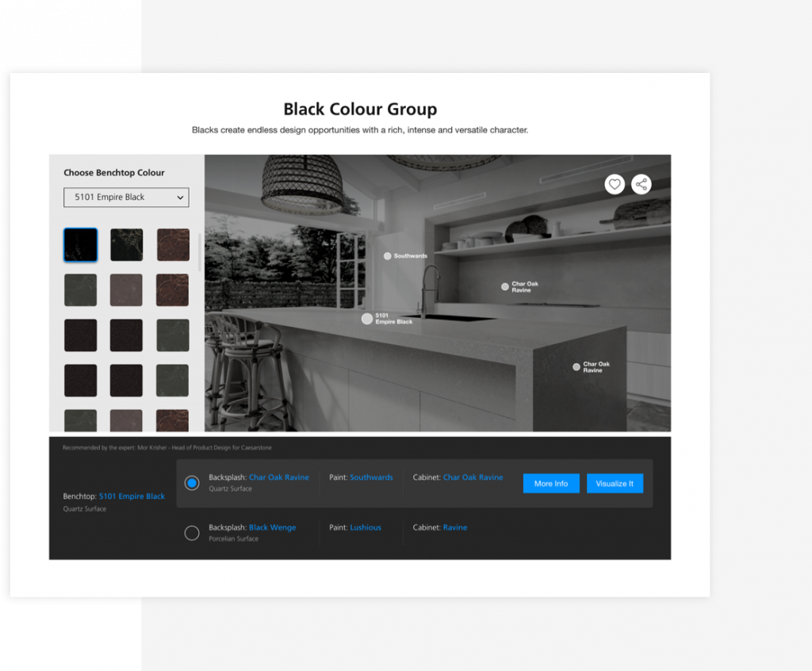Viewport: 812px width, 671px height.
Task: Open the benchtop 5101 Empire Black link
Action: pyautogui.click(x=132, y=497)
